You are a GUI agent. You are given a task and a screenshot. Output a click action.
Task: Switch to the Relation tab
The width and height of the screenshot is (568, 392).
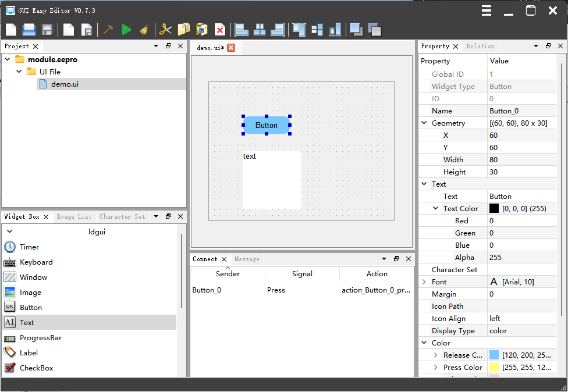(480, 47)
